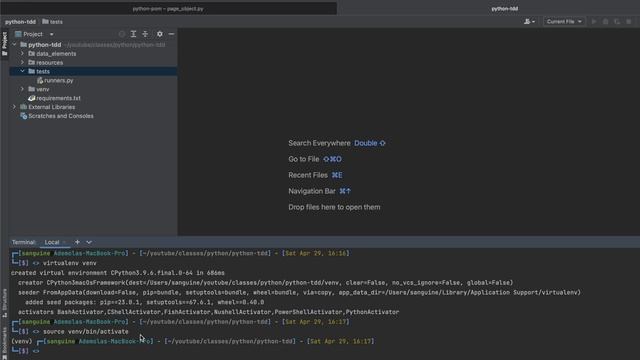
Task: Hide the Project panel with minus icon
Action: click(x=171, y=34)
